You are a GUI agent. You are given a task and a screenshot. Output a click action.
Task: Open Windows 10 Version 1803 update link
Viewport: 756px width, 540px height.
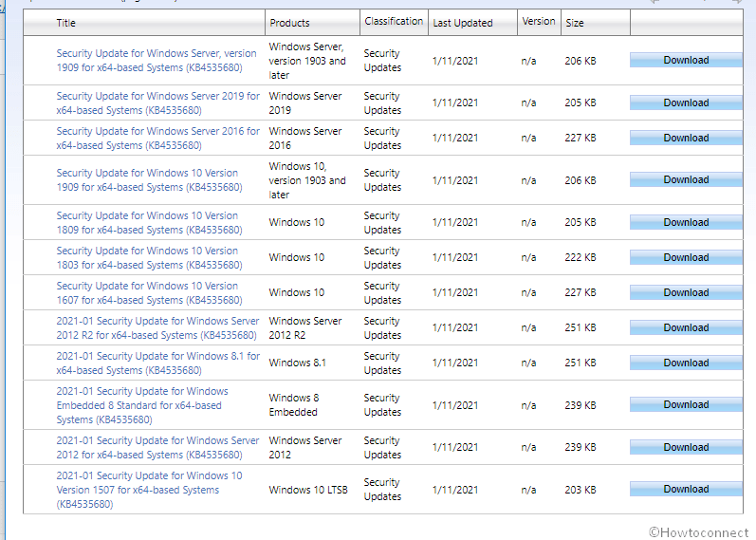149,258
